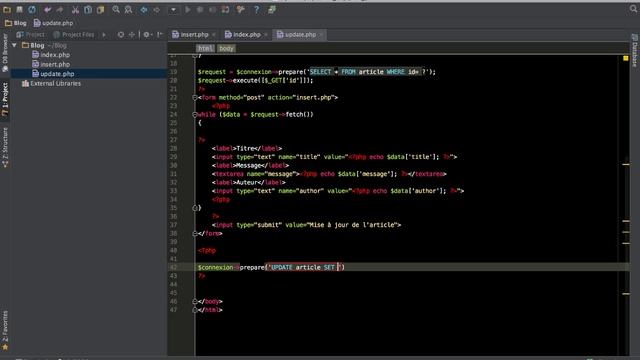Click Scroll from Source target icon
This screenshot has width=640, height=360.
121,35
